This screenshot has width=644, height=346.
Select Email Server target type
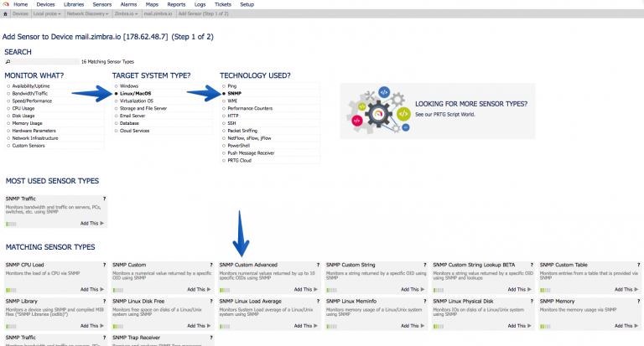(x=116, y=116)
